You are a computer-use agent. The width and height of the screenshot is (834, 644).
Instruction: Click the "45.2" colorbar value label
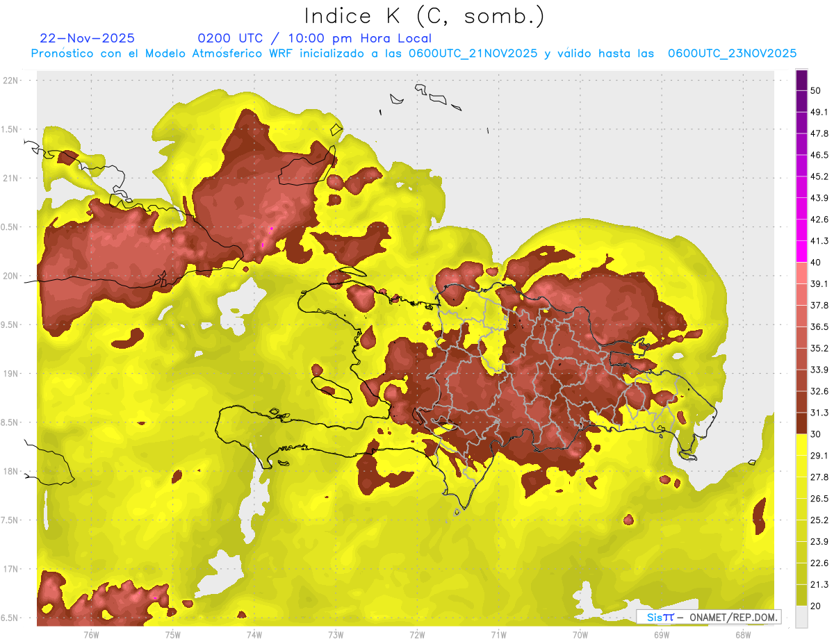(819, 176)
